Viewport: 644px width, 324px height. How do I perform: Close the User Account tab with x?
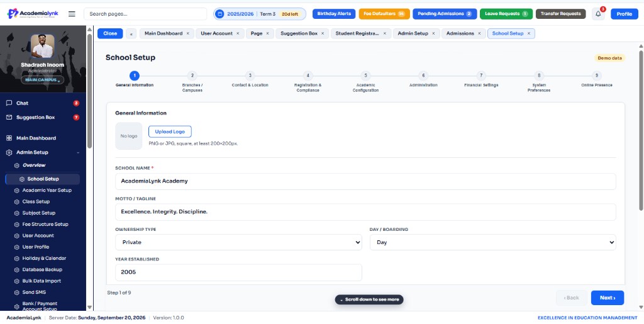237,34
